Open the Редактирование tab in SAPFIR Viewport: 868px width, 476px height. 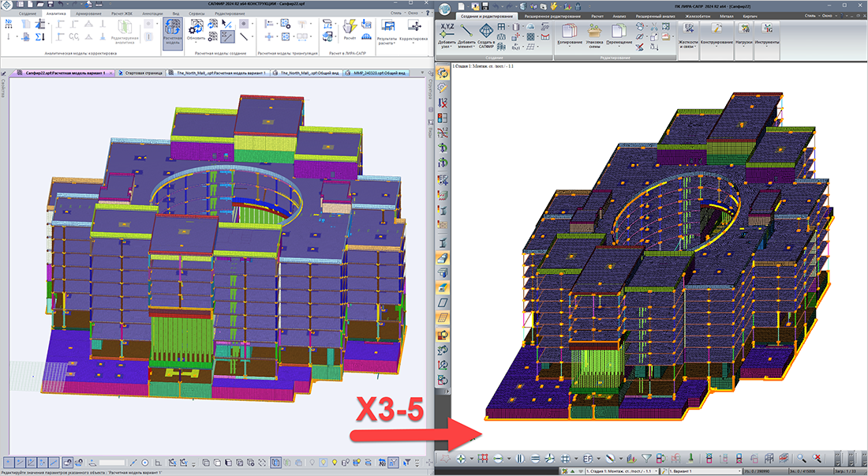(x=230, y=13)
